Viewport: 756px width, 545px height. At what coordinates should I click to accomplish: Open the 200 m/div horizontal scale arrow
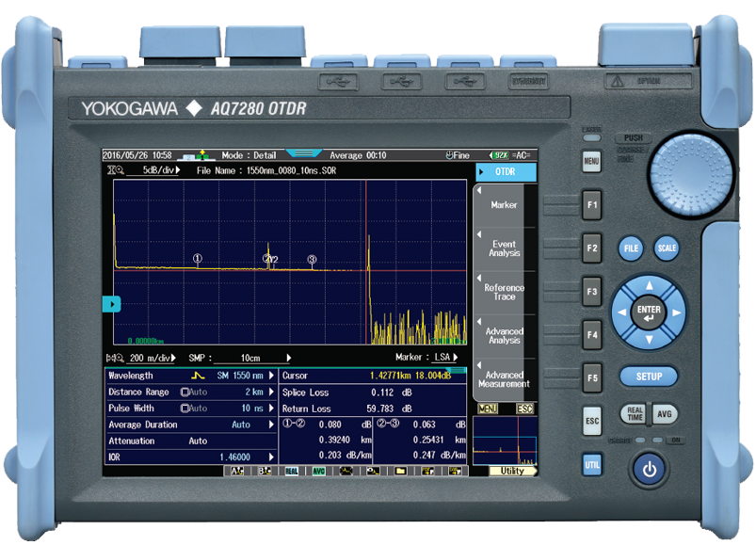[173, 358]
